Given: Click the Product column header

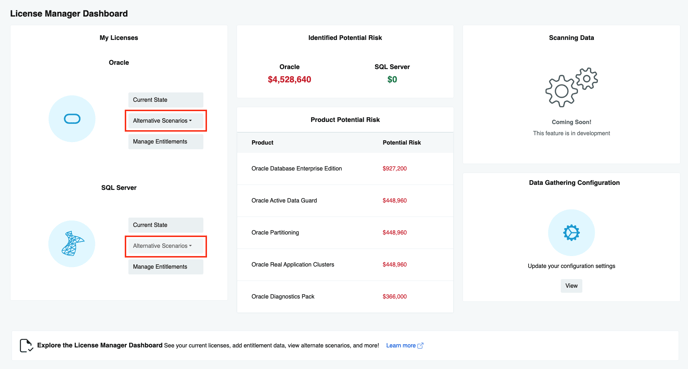Looking at the screenshot, I should click(262, 143).
